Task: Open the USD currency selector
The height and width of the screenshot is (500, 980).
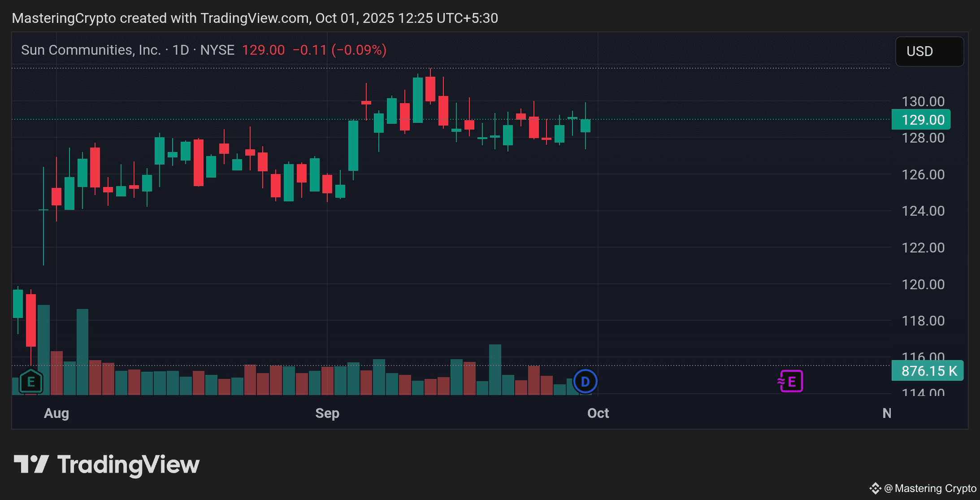Action: tap(929, 52)
